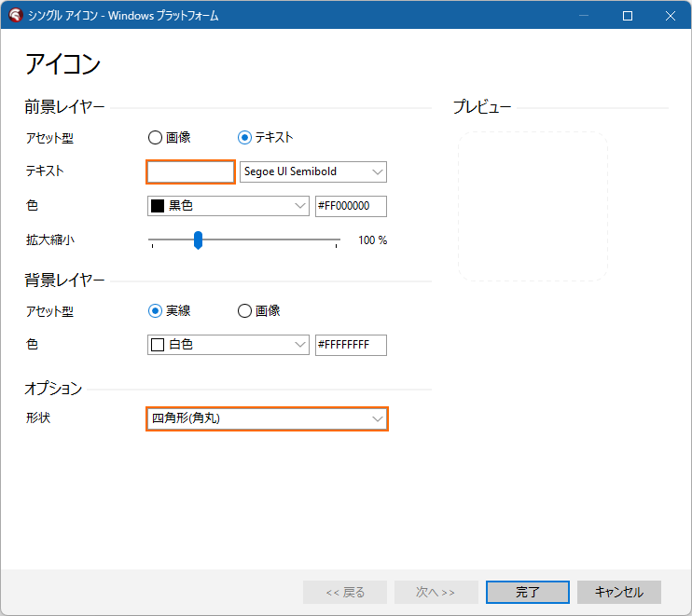Click the 拡大縮小 slider thumb
Image resolution: width=692 pixels, height=616 pixels.
pyautogui.click(x=198, y=240)
